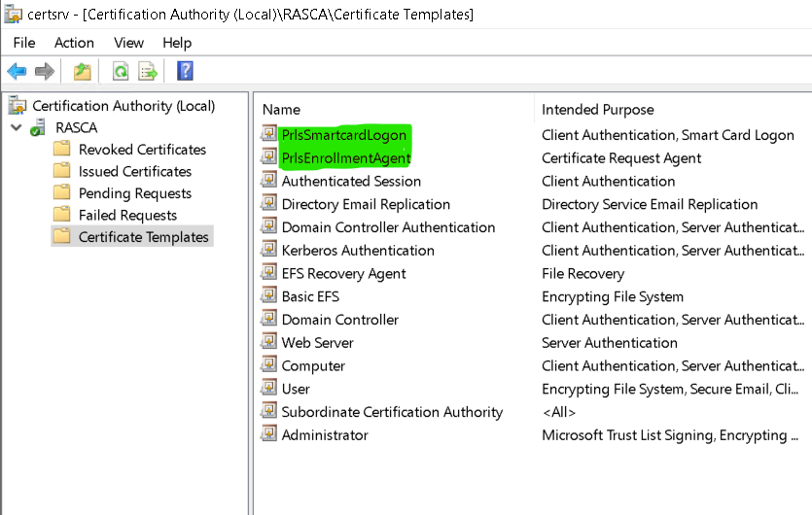Select the Issued Certificates folder
This screenshot has width=812, height=515.
[135, 171]
